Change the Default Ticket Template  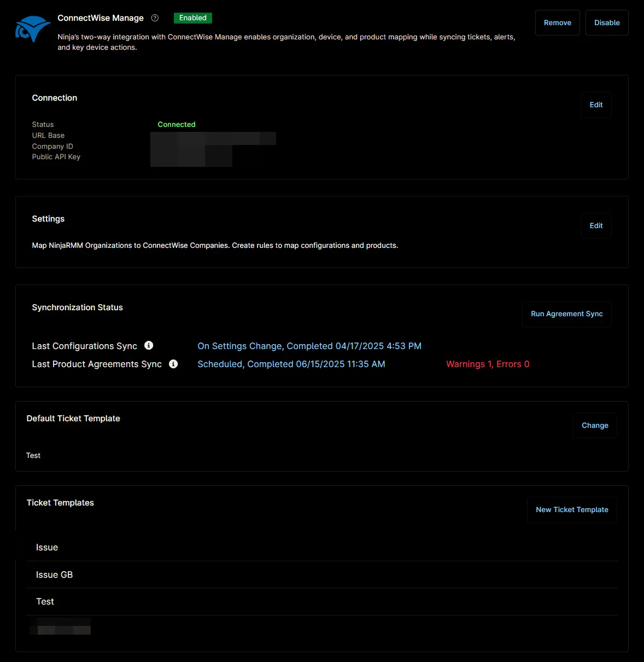coord(595,426)
